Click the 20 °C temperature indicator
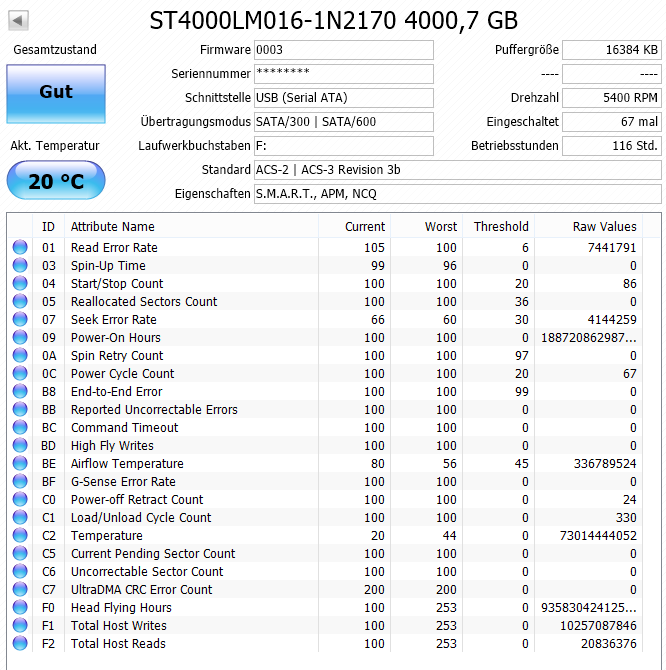This screenshot has width=666, height=670. click(56, 181)
